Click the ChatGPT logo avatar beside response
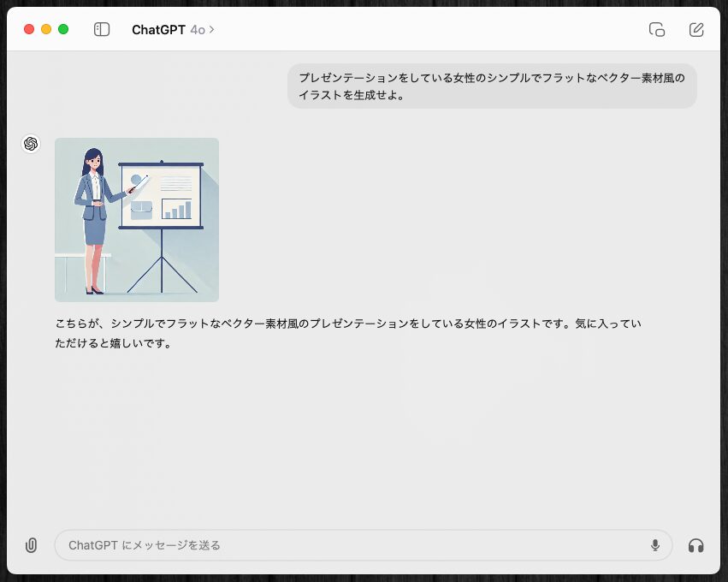This screenshot has height=582, width=728. pos(31,144)
